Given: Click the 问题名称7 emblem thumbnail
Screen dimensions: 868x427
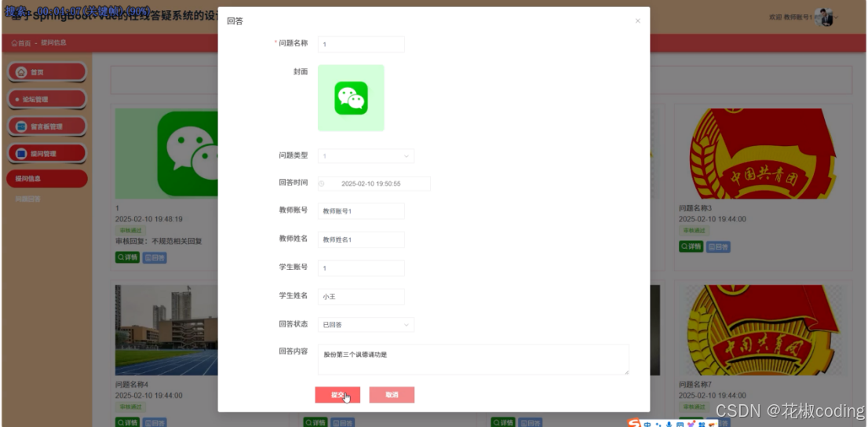Looking at the screenshot, I should click(763, 330).
